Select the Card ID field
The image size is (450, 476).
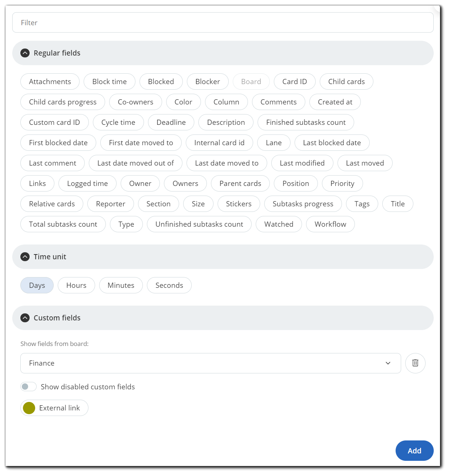[295, 81]
